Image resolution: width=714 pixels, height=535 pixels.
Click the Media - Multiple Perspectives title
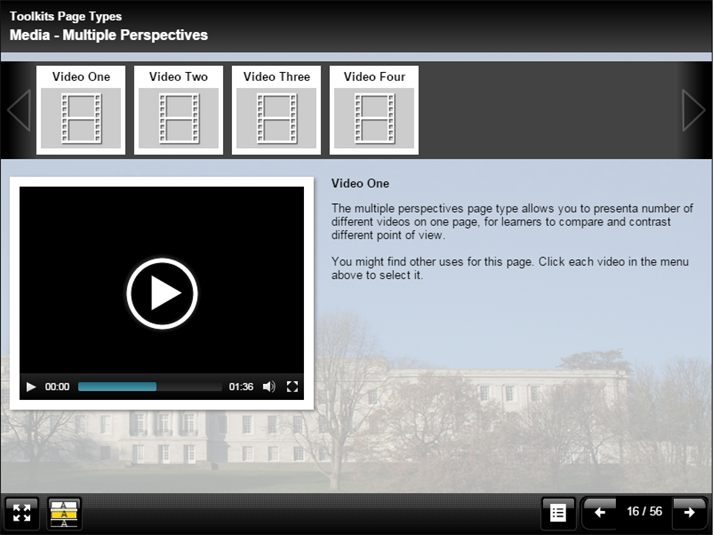click(x=109, y=35)
